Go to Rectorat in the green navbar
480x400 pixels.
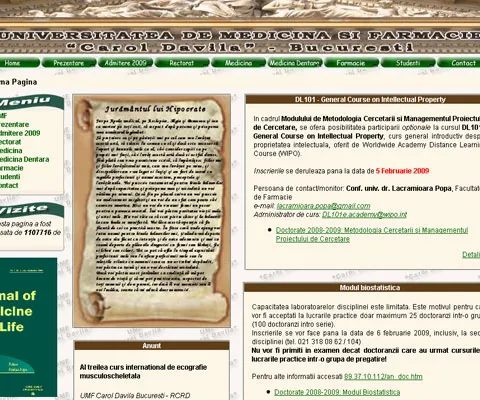[182, 63]
